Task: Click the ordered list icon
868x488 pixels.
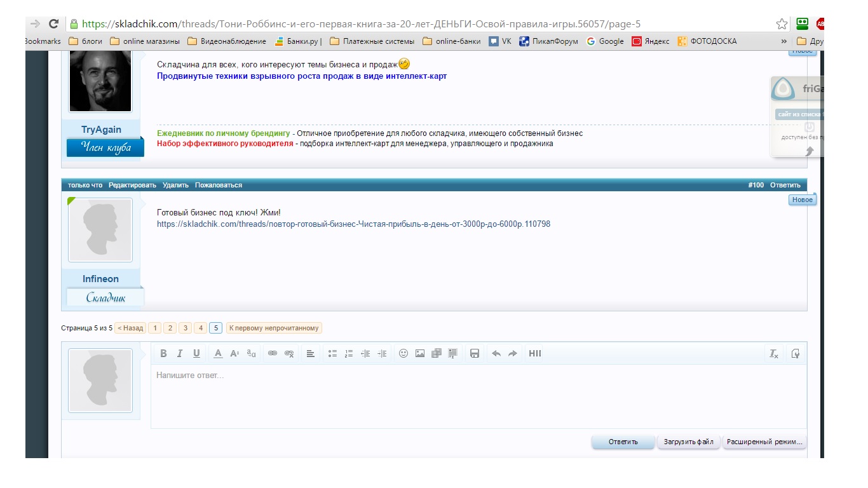Action: tap(348, 354)
